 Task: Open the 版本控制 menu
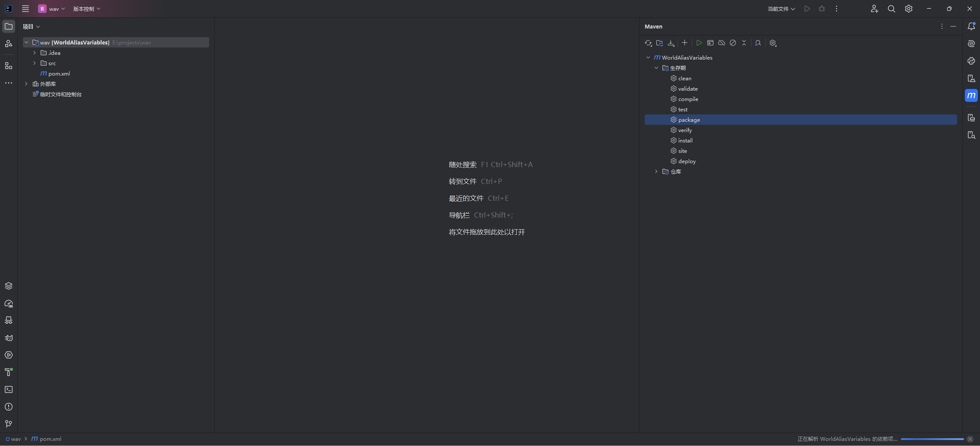tap(86, 9)
